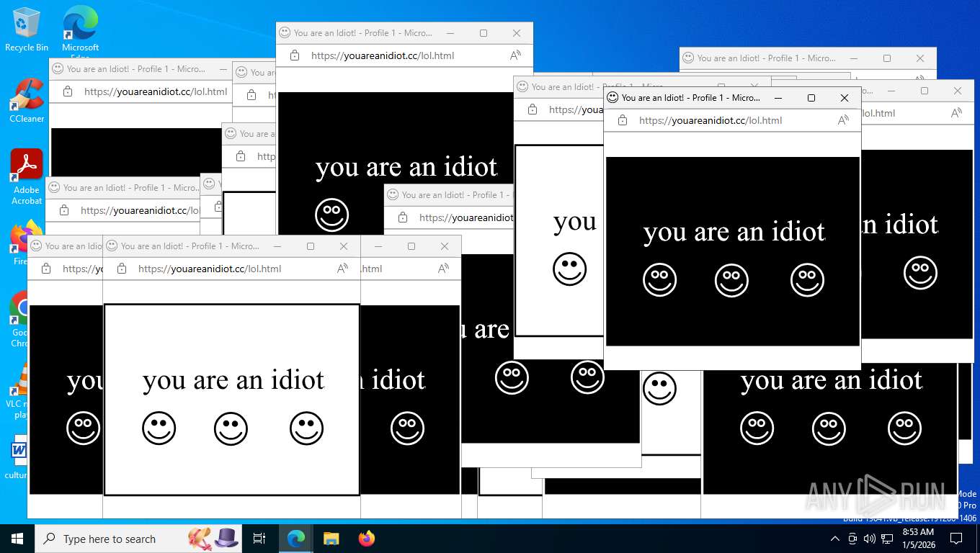This screenshot has width=980, height=553.
Task: Launch Adobe Acrobat from the desktop
Action: (27, 177)
